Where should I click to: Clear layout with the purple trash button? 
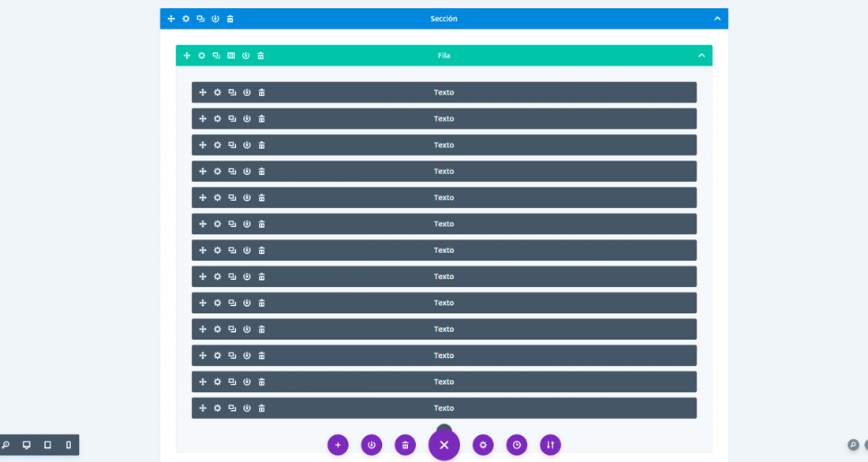(406, 445)
